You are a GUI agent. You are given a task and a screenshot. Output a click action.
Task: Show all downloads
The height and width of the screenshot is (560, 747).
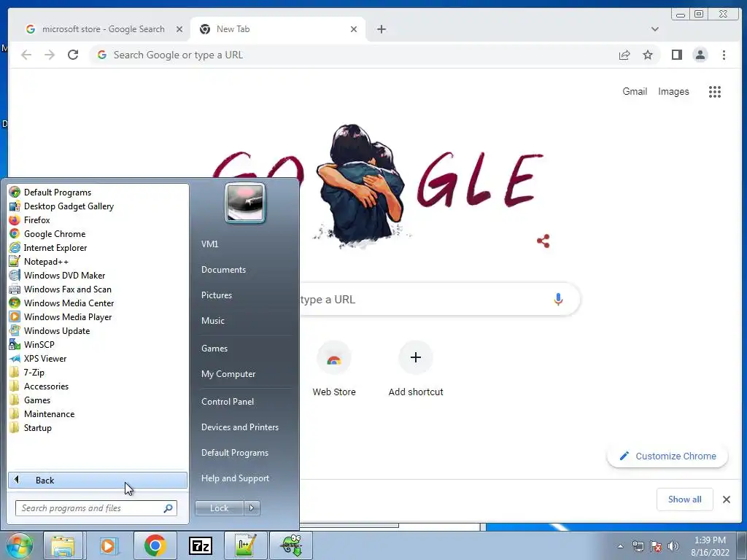click(x=684, y=499)
